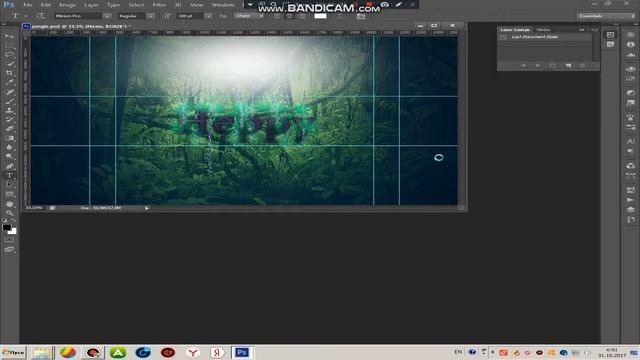Toggle the text orientation button
The width and height of the screenshot is (640, 360).
coord(40,16)
